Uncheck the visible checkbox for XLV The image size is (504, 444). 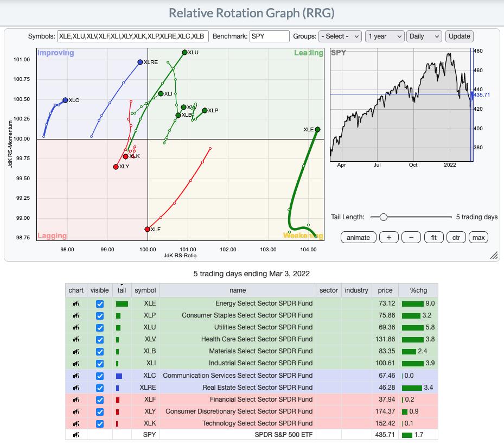[x=100, y=339]
